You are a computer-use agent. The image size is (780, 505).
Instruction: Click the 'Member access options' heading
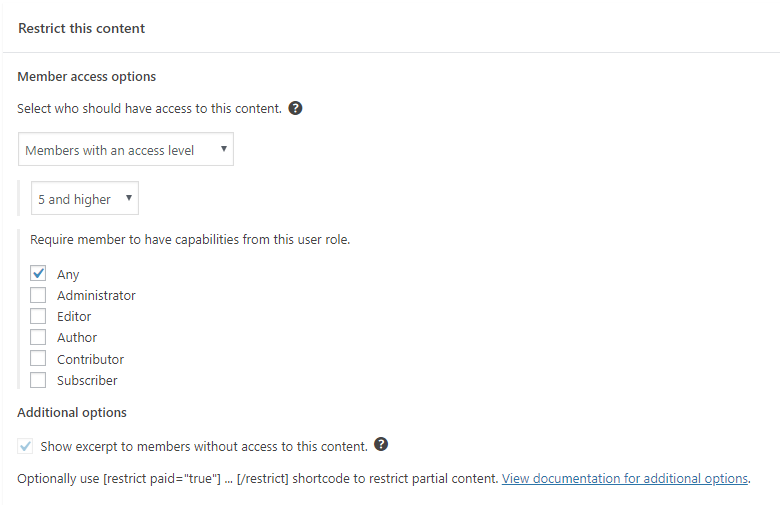[x=87, y=76]
